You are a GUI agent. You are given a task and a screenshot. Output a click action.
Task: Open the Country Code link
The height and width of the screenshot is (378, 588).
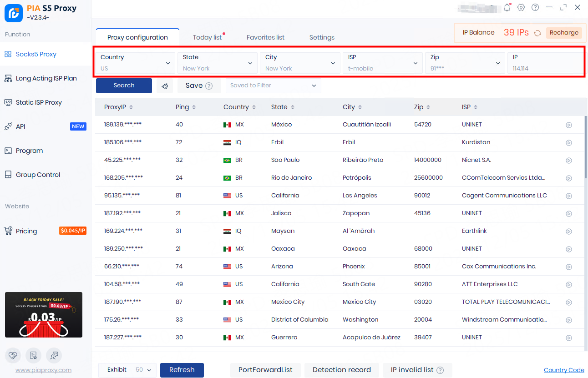pyautogui.click(x=564, y=370)
